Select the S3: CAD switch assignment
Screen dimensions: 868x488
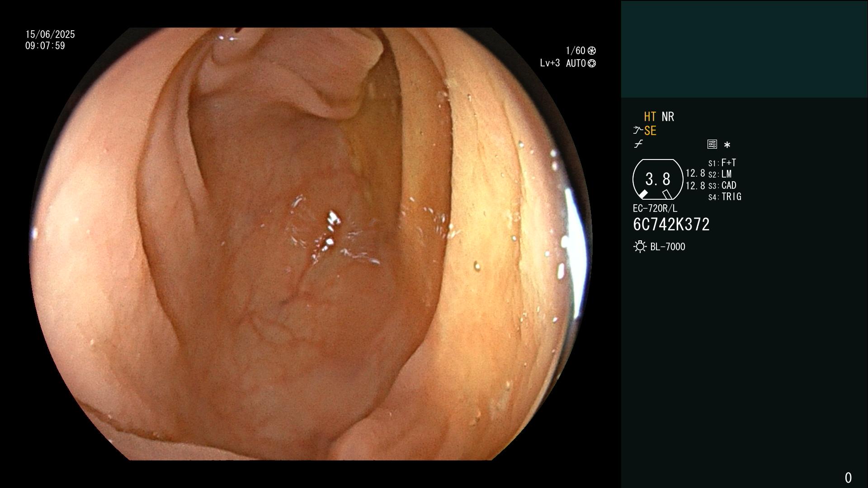coord(722,185)
